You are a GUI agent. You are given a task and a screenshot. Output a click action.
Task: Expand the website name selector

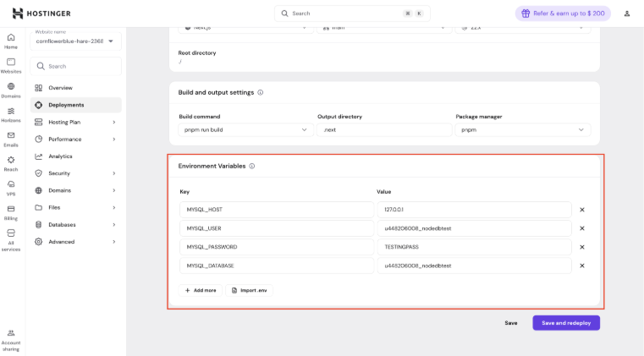(76, 41)
